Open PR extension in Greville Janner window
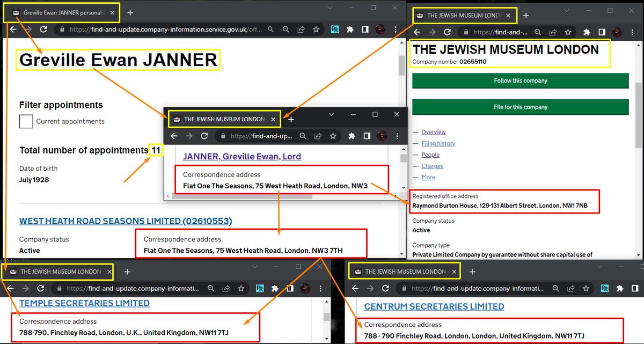The width and height of the screenshot is (644, 344). (335, 30)
